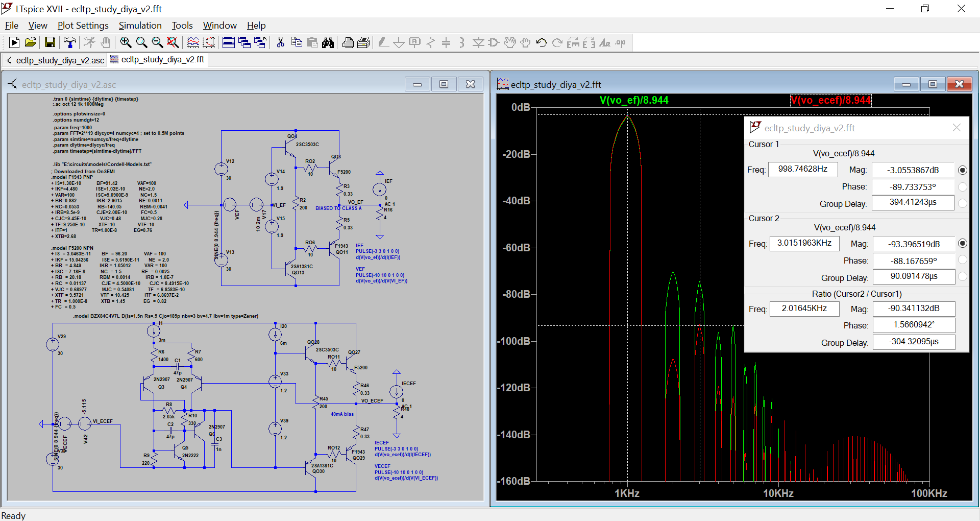The height and width of the screenshot is (521, 980).
Task: Click the .tran simulation directive text
Action: pyautogui.click(x=95, y=99)
